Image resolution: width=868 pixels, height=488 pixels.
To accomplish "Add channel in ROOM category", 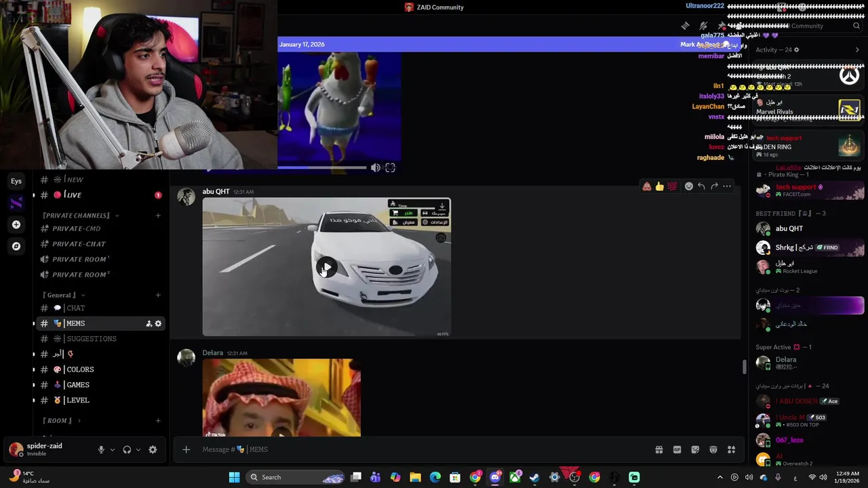I will click(158, 421).
